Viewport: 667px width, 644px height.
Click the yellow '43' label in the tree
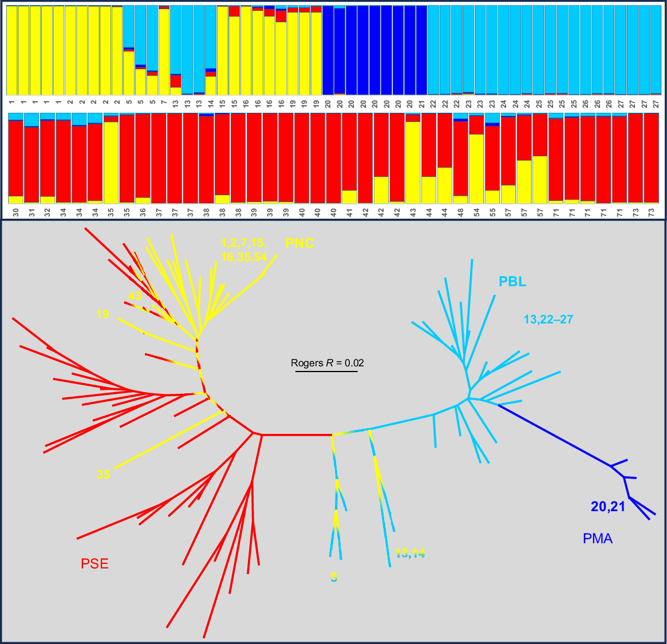tap(135, 296)
